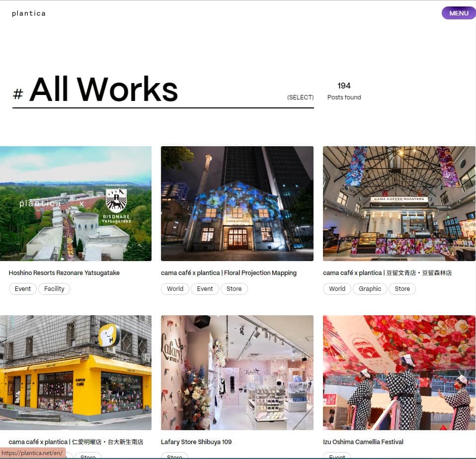Select the Graphic tag under 豆留文青店 post

pyautogui.click(x=370, y=289)
